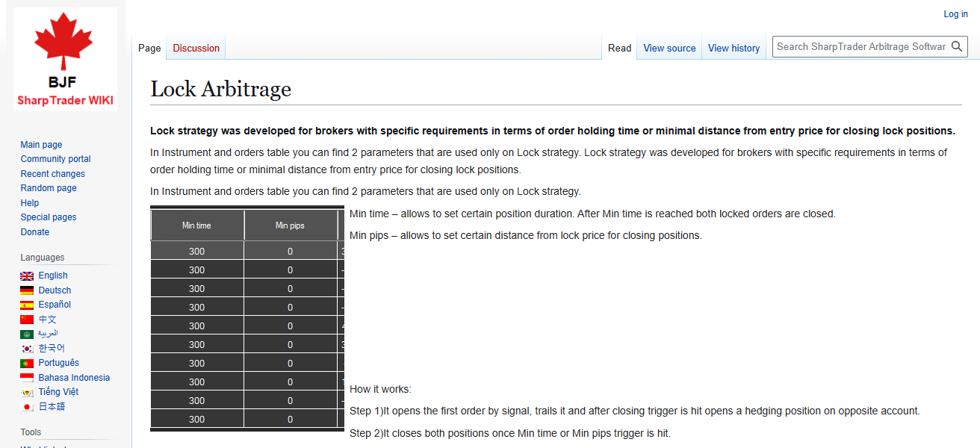
Task: Select the Tiếng Việt Vietnamese flag icon
Action: [26, 391]
